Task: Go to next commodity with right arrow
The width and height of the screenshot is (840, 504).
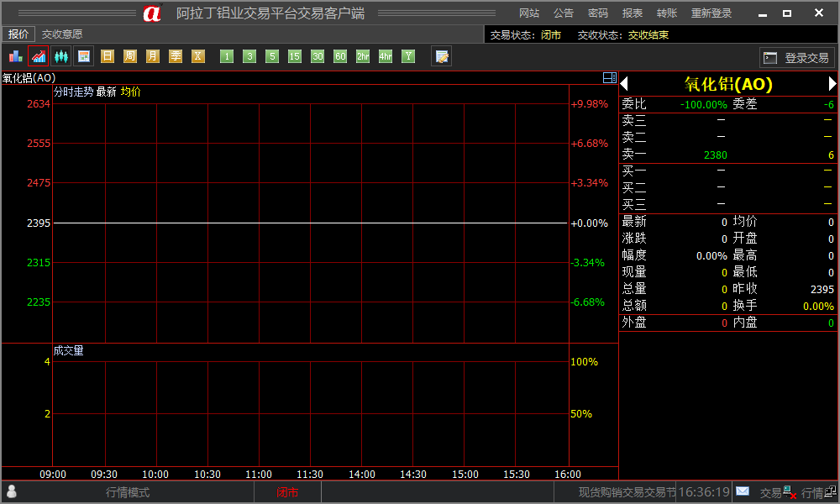Action: (832, 84)
